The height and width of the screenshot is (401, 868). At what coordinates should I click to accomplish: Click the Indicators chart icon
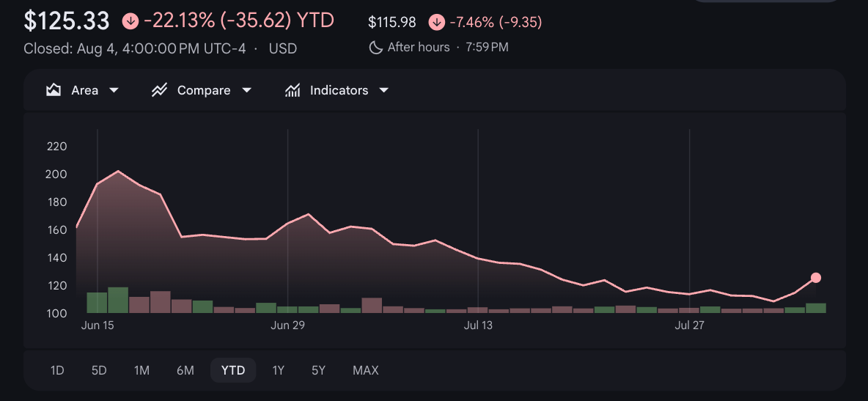[293, 90]
